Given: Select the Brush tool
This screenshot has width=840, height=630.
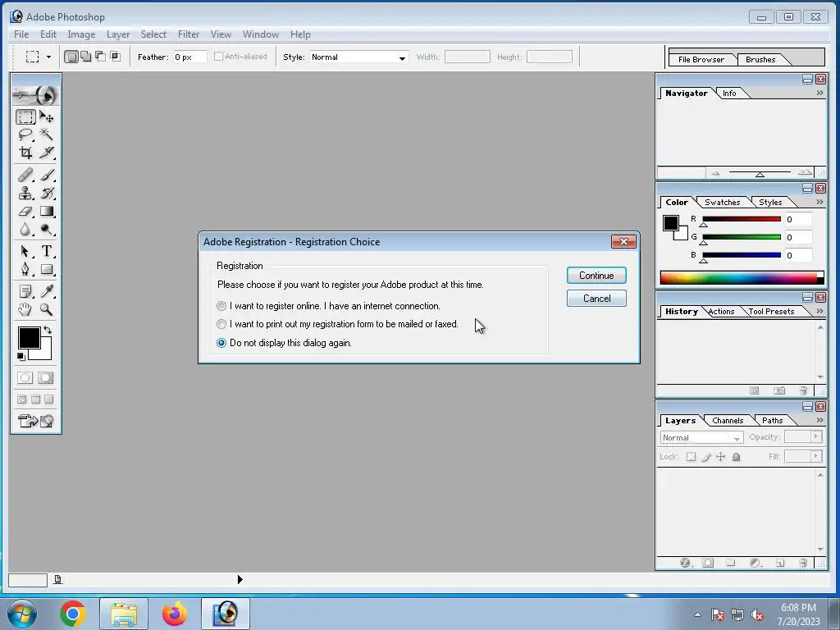Looking at the screenshot, I should coord(47,175).
